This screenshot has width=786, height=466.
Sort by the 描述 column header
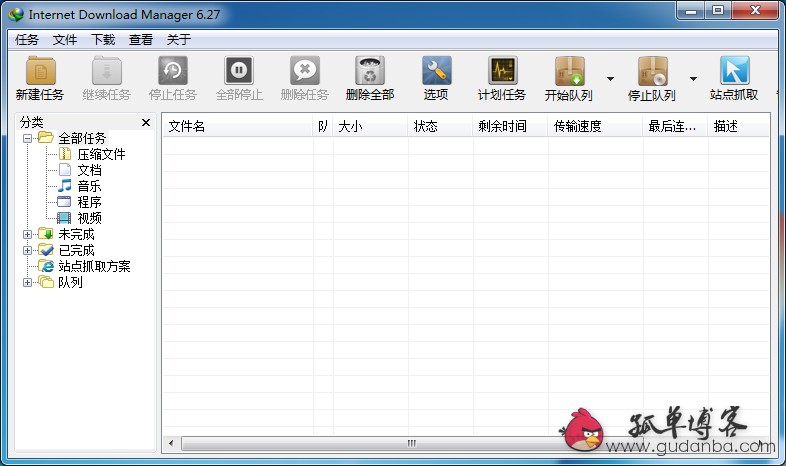coord(738,126)
